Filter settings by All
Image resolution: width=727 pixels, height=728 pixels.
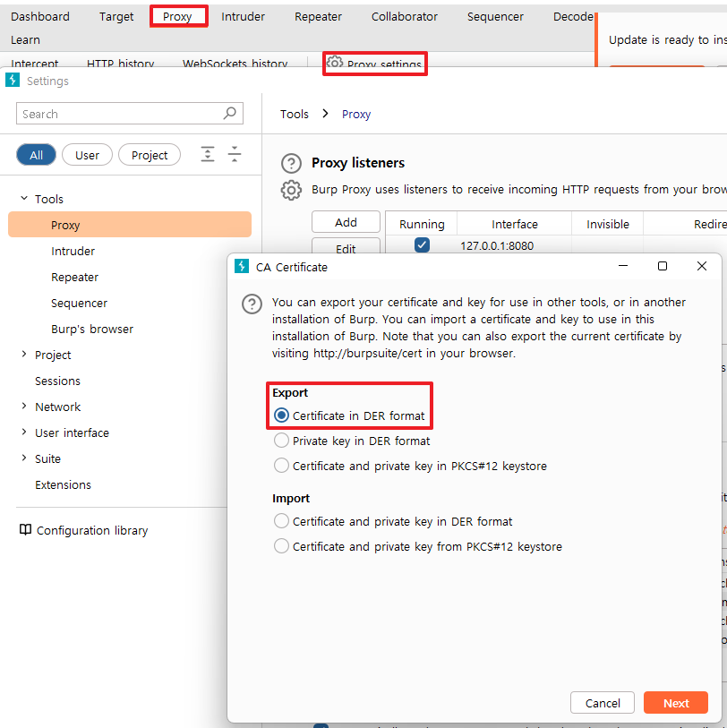[36, 155]
